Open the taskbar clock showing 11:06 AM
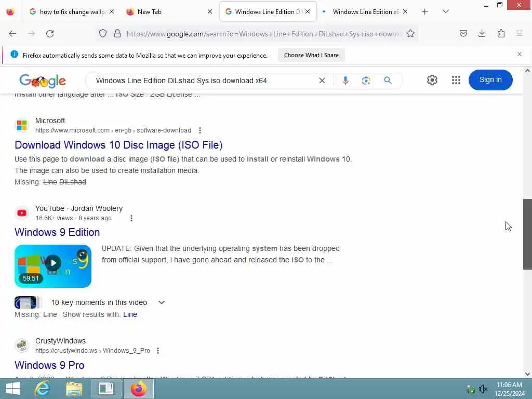 (509, 389)
